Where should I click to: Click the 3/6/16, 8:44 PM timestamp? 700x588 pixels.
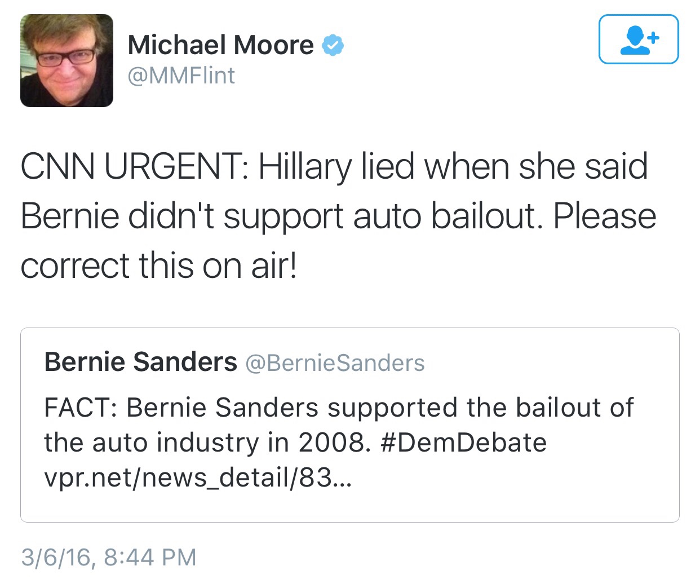pyautogui.click(x=109, y=558)
